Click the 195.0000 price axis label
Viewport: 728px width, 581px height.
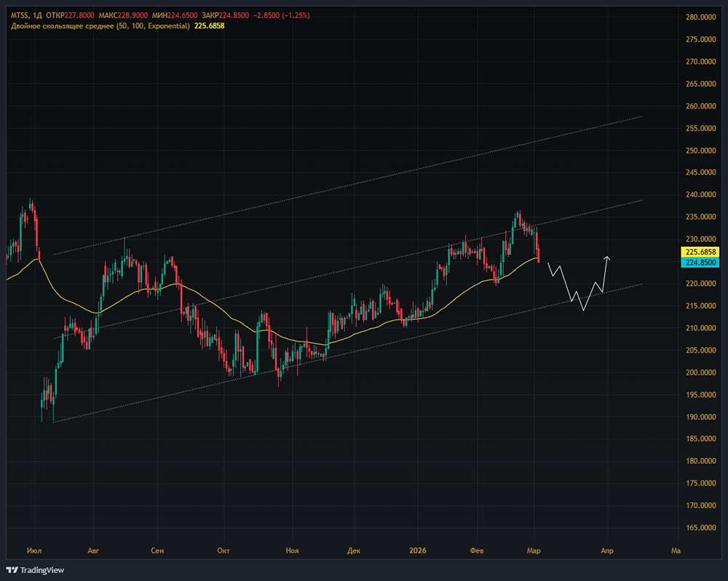pyautogui.click(x=700, y=395)
